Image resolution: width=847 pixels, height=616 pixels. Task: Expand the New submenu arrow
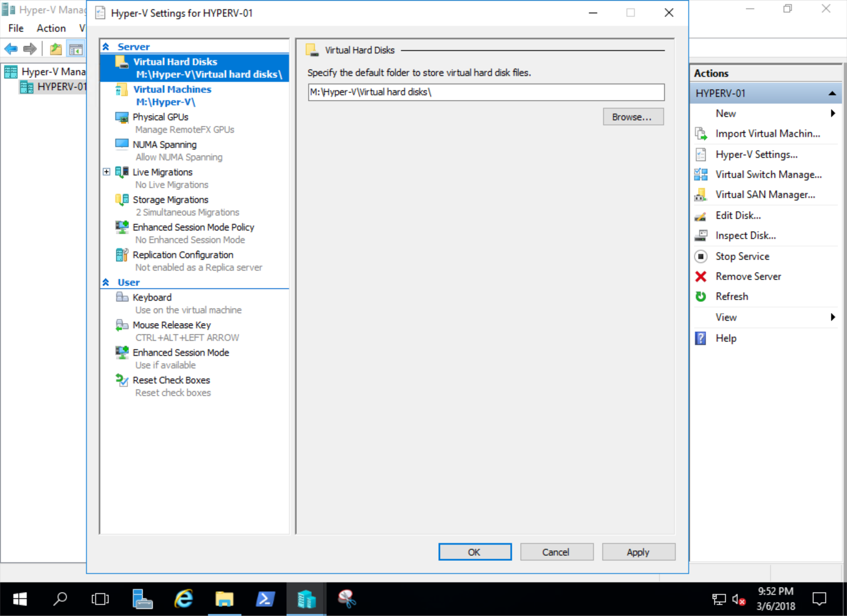(833, 113)
